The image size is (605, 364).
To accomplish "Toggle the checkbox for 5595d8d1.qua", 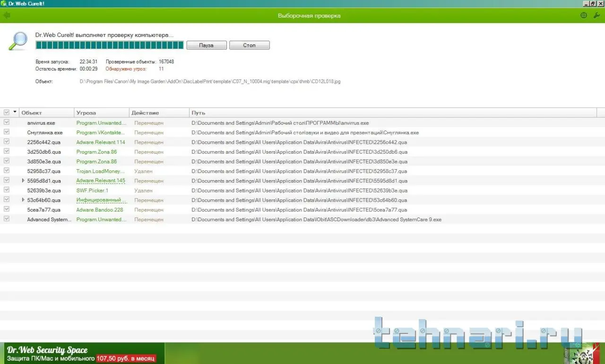I will tap(7, 181).
